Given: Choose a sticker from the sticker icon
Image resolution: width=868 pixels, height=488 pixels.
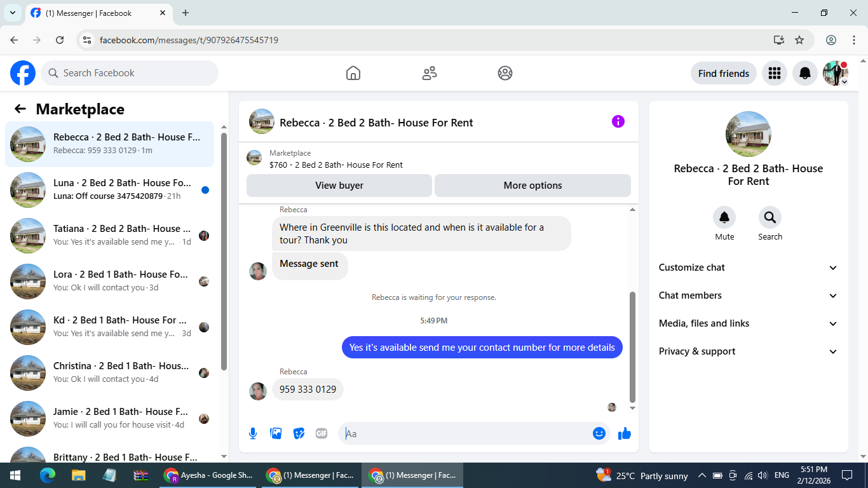Looking at the screenshot, I should click(299, 433).
